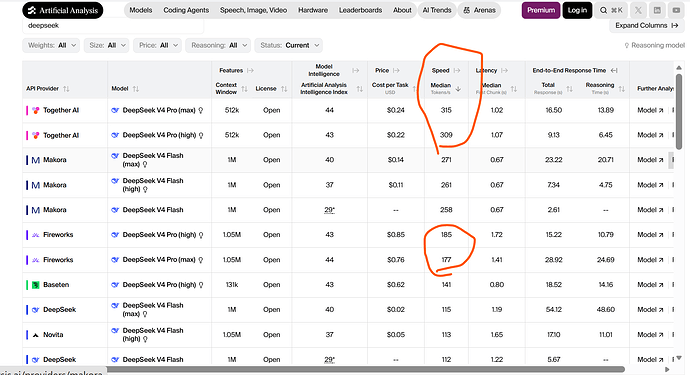The image size is (690, 375).
Task: Click the speed value 315
Action: 446,110
